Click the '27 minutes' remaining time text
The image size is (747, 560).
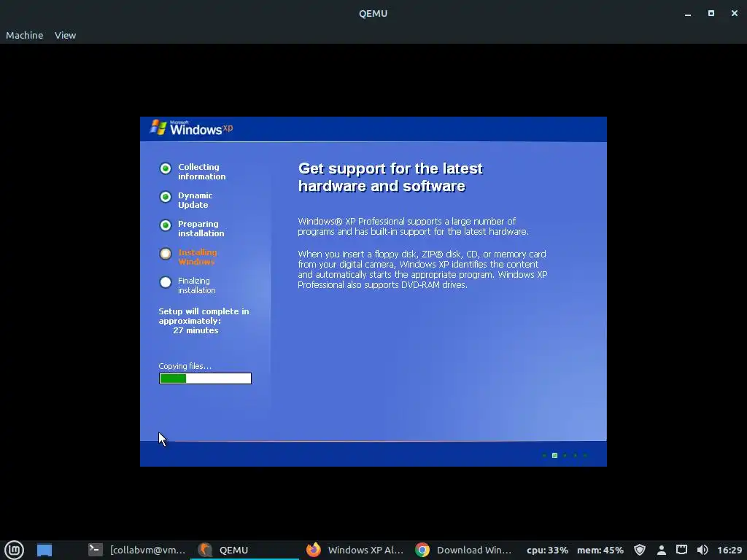(196, 330)
